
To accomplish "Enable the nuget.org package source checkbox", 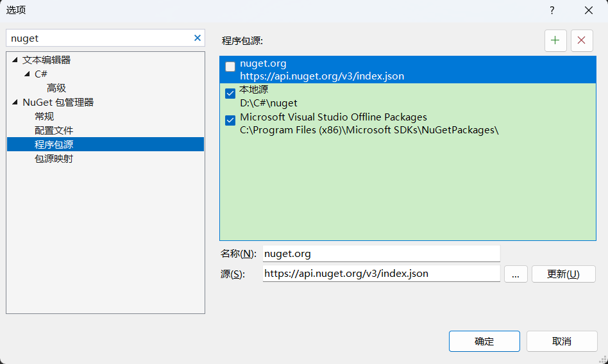I will pyautogui.click(x=230, y=67).
